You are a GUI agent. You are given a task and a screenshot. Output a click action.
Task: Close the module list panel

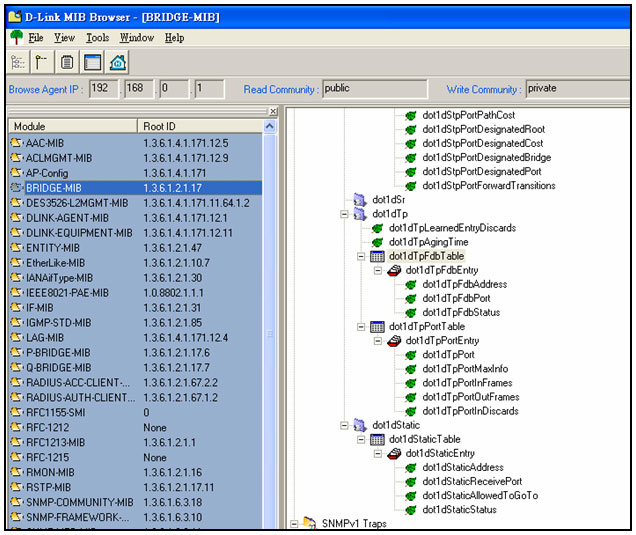(x=273, y=111)
